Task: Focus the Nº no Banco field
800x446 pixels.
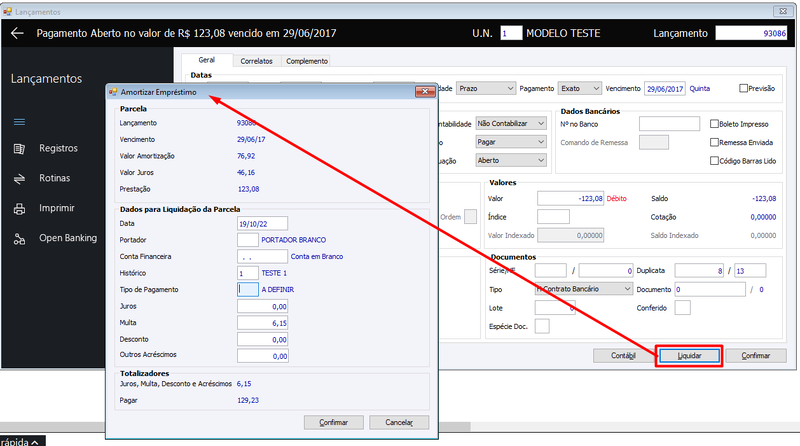Action: point(669,123)
